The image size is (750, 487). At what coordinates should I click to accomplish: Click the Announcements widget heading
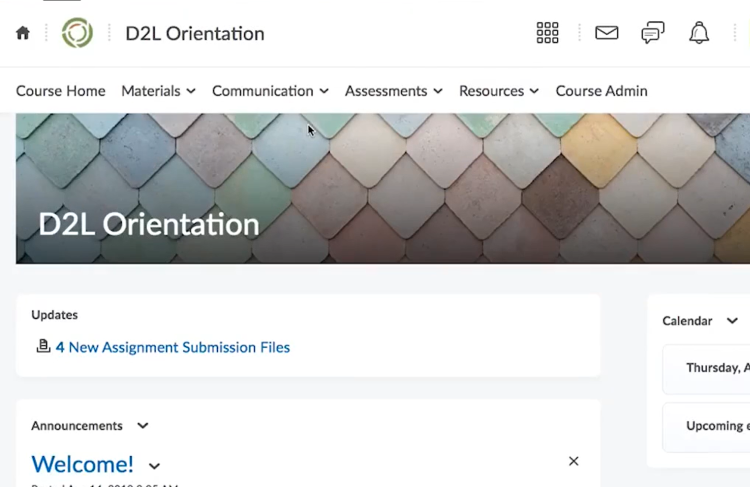[77, 426]
